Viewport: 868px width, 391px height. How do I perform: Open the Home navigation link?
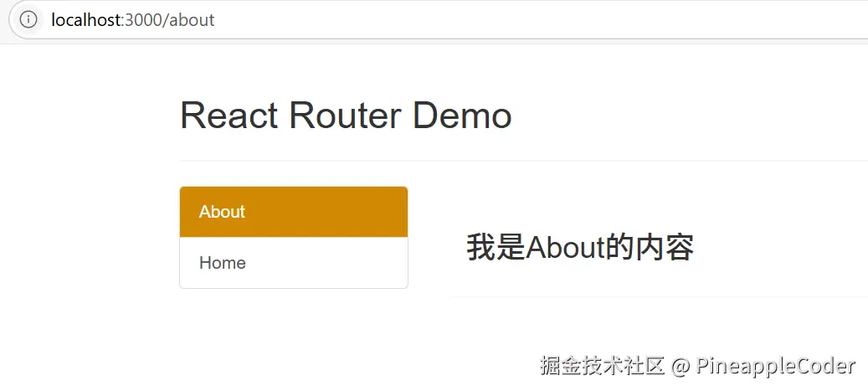(223, 263)
